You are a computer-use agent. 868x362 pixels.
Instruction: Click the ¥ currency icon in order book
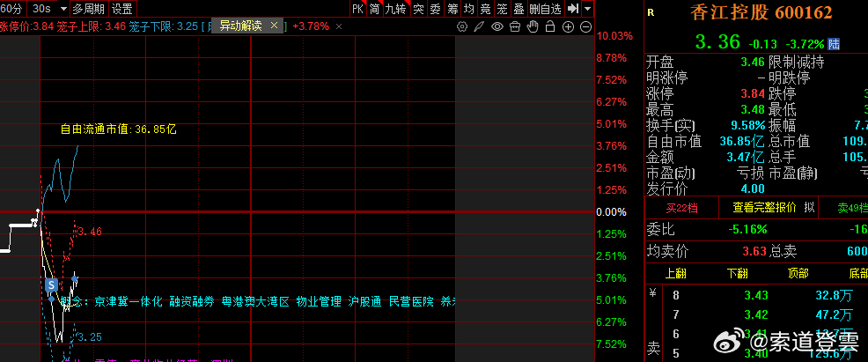[x=652, y=294]
